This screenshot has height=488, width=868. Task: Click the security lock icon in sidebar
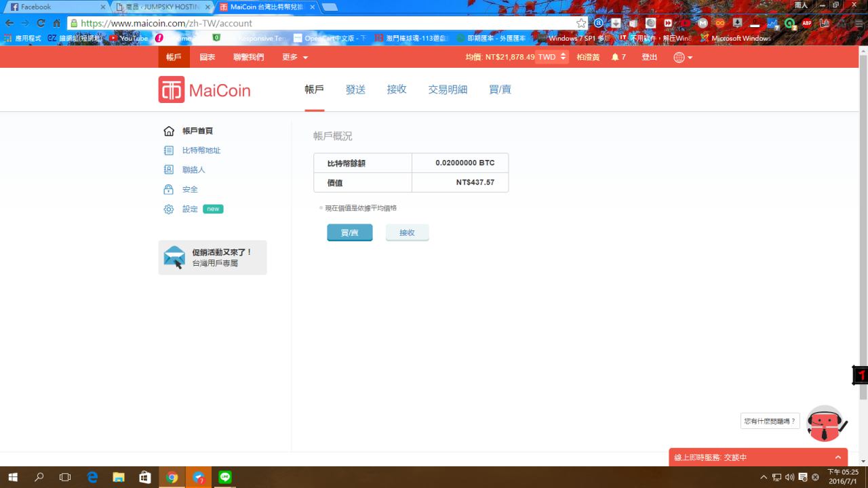click(169, 190)
